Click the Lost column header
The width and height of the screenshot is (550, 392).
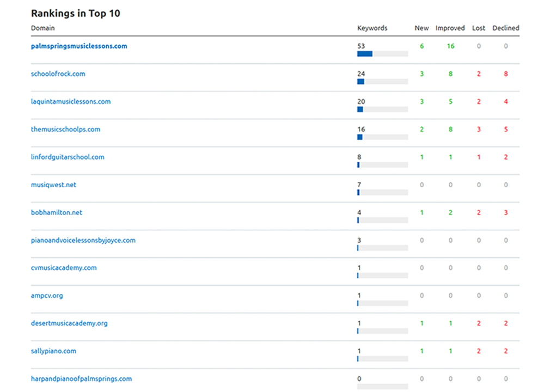[479, 28]
